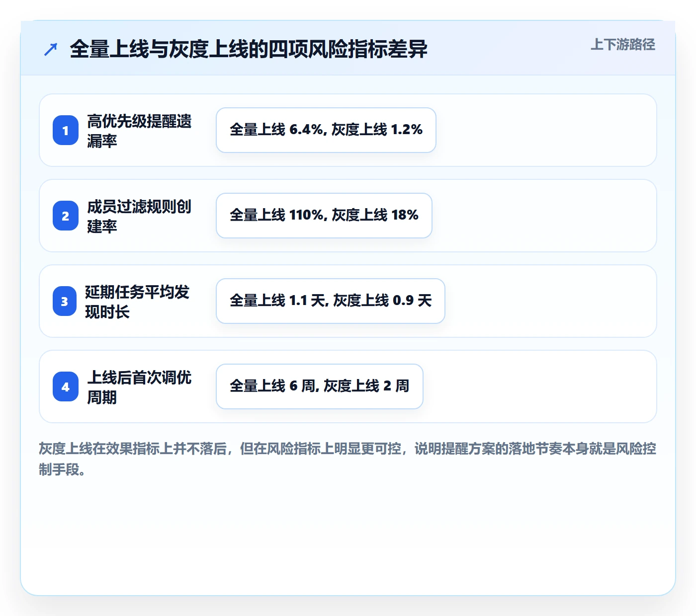This screenshot has height=616, width=696.
Task: Select number badge 1 for 高优先级提醒遗漏率
Action: pyautogui.click(x=66, y=130)
